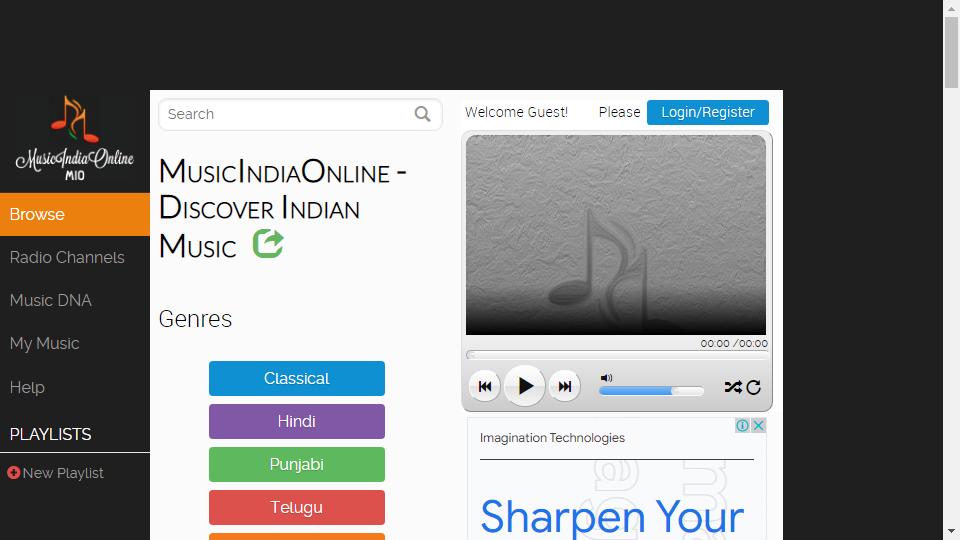
Task: Select the Telugu genre
Action: pyautogui.click(x=297, y=508)
